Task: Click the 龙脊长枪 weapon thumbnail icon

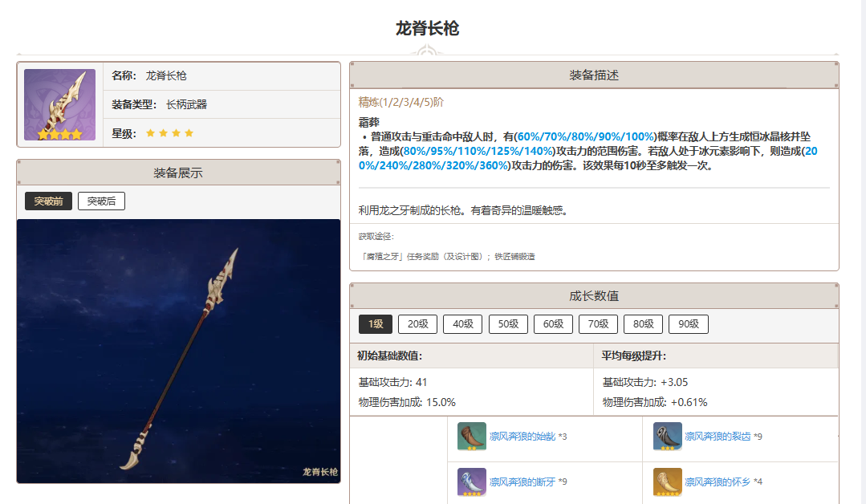Action: click(x=59, y=104)
